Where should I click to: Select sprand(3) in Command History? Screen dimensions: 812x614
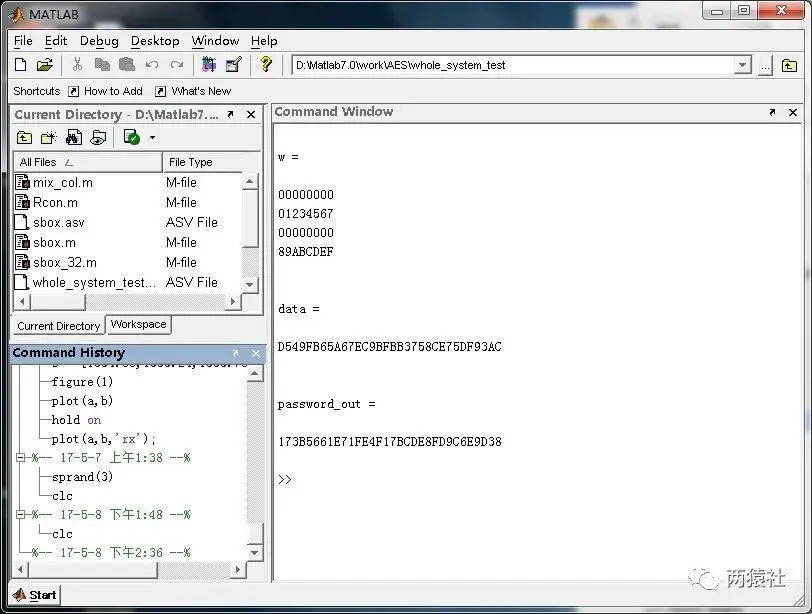[x=82, y=477]
